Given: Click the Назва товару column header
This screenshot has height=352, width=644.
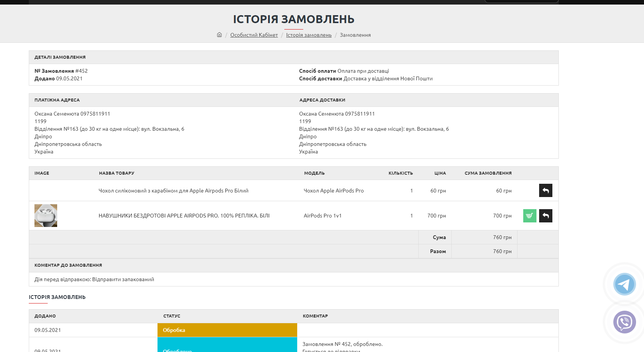Looking at the screenshot, I should [x=117, y=173].
